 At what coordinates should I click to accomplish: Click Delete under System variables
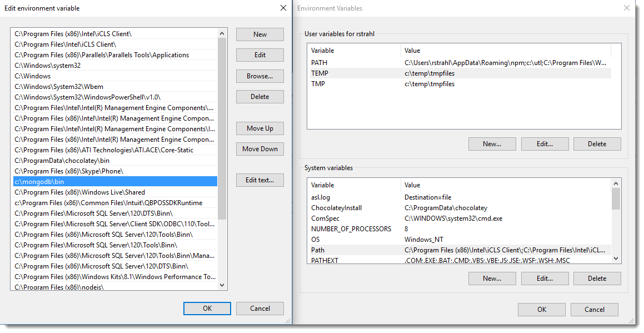[597, 278]
